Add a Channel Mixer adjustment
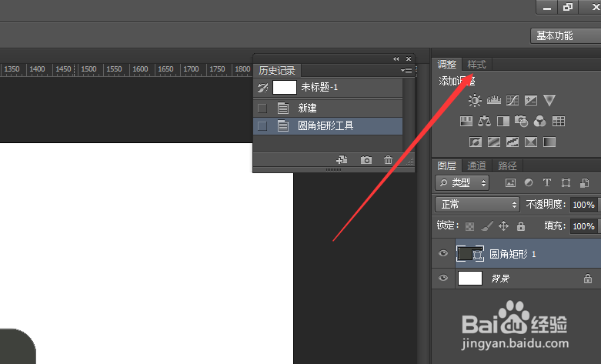The height and width of the screenshot is (364, 601). [539, 122]
